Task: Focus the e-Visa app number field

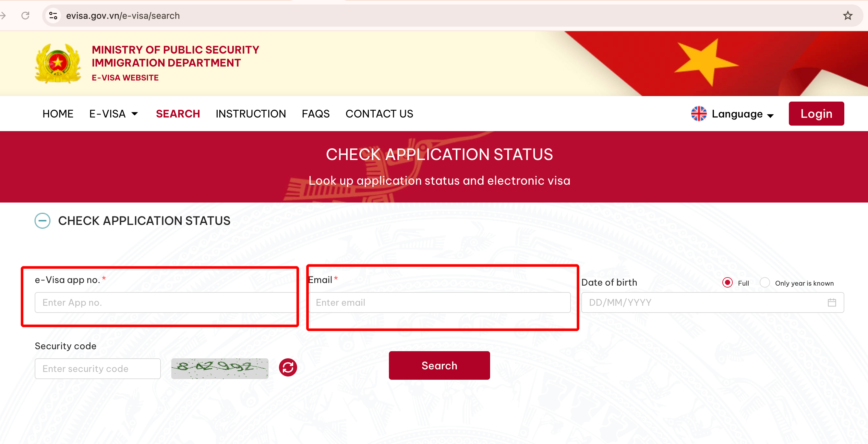Action: (165, 302)
